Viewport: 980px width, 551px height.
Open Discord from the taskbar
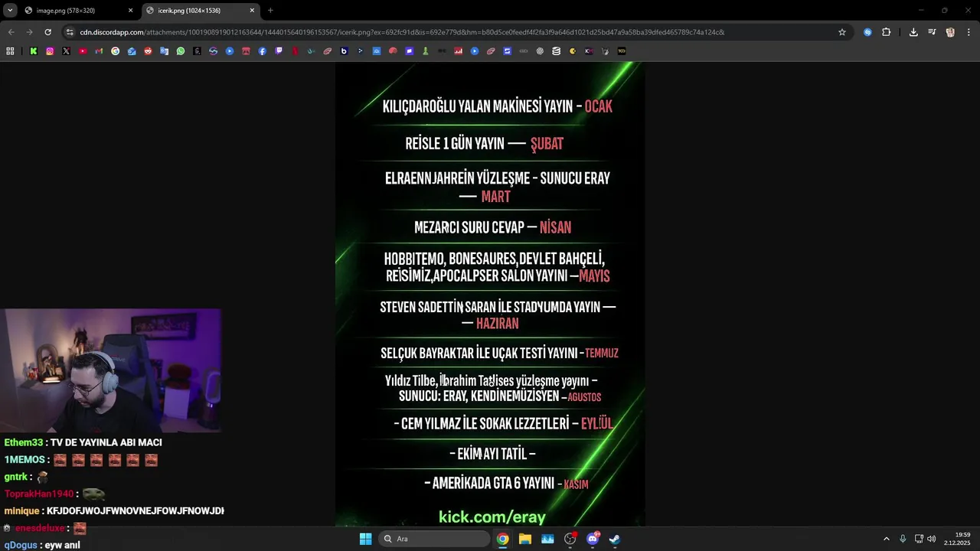[593, 539]
